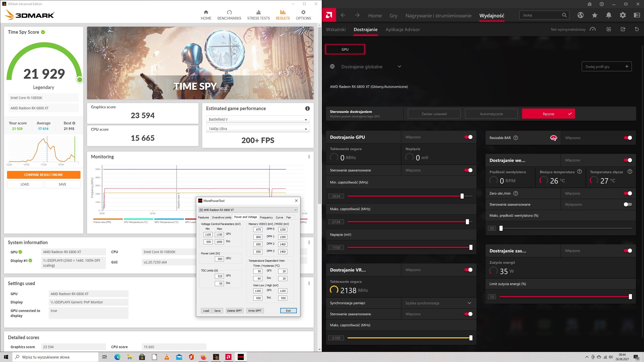
Task: Switch to Frequency tab in MorePowerTool
Action: [x=266, y=217]
